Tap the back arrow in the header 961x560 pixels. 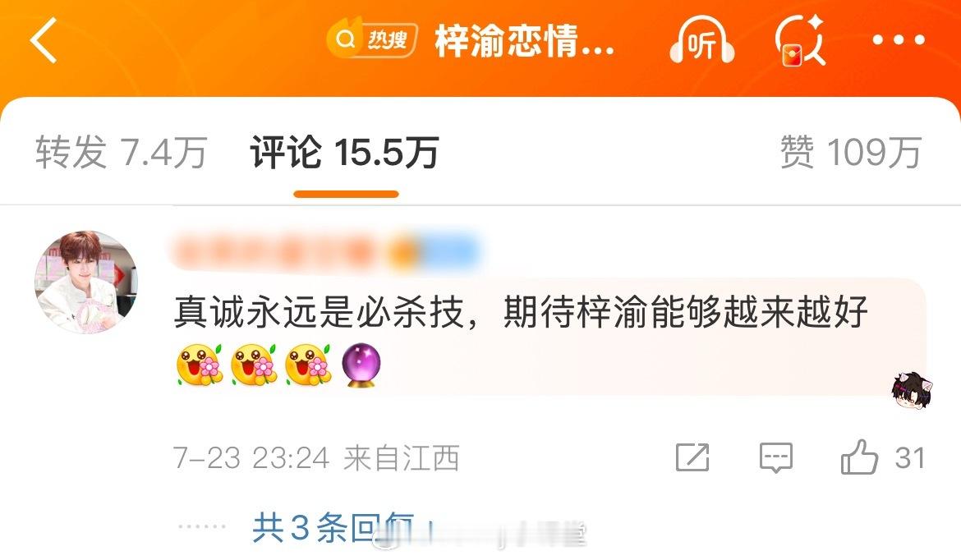click(44, 40)
